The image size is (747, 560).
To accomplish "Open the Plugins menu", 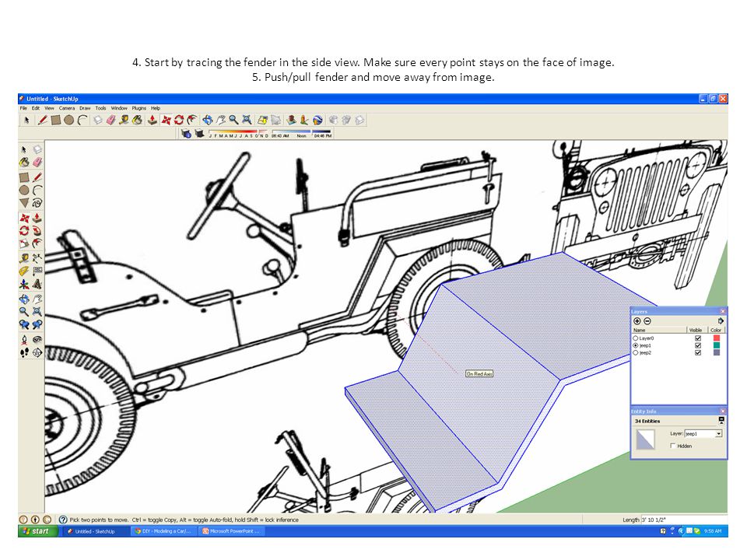I will point(139,108).
